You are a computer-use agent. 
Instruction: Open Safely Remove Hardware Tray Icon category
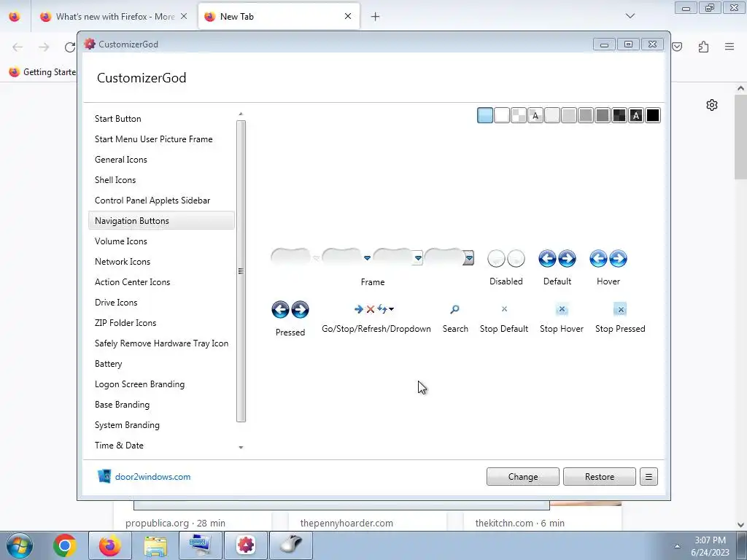161,343
